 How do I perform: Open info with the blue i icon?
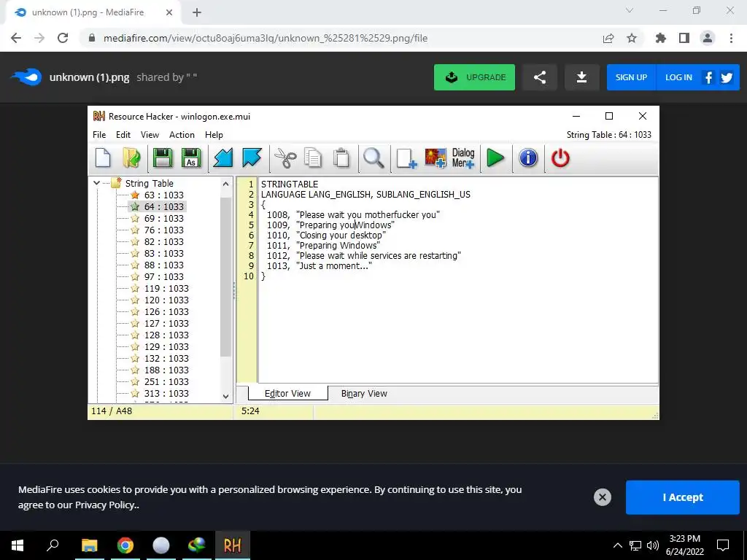tap(528, 158)
